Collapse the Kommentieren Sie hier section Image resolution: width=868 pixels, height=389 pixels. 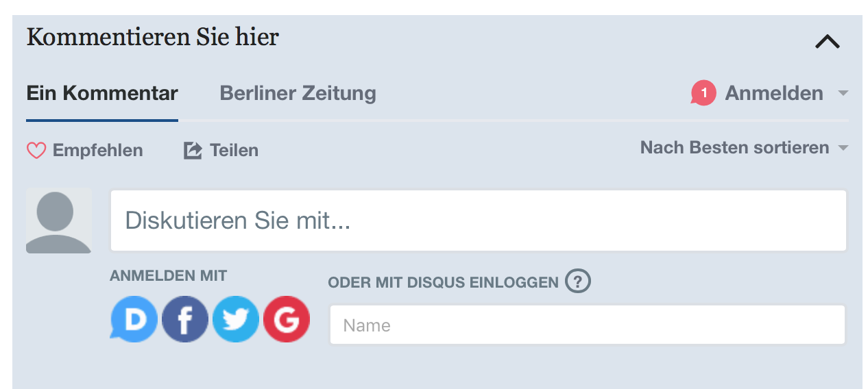pos(827,42)
